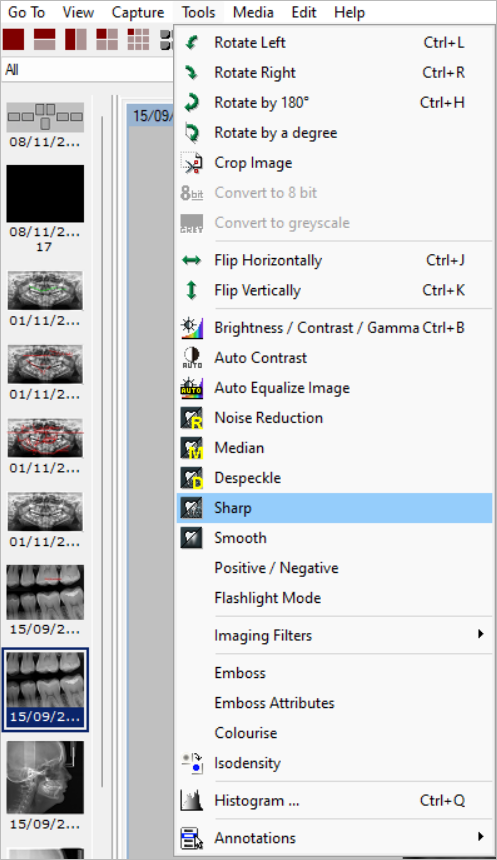
Task: Click the Flip Horizontally arrow icon
Action: click(x=191, y=260)
